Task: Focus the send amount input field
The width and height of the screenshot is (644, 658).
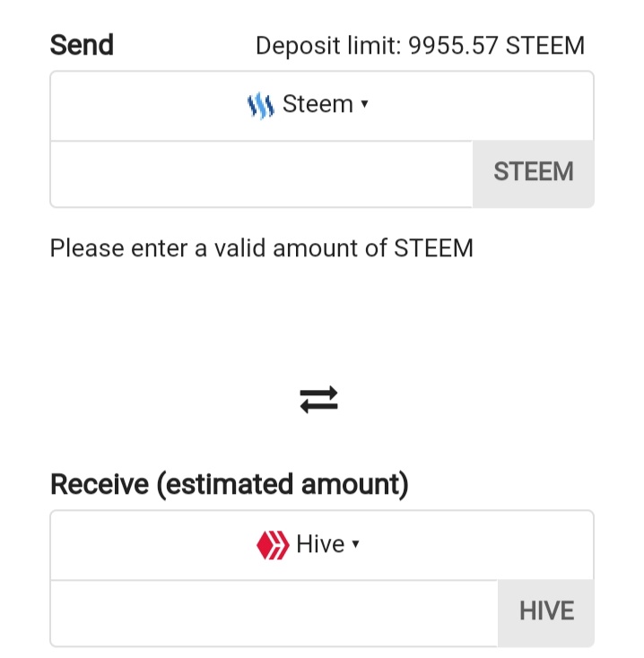Action: pyautogui.click(x=262, y=174)
